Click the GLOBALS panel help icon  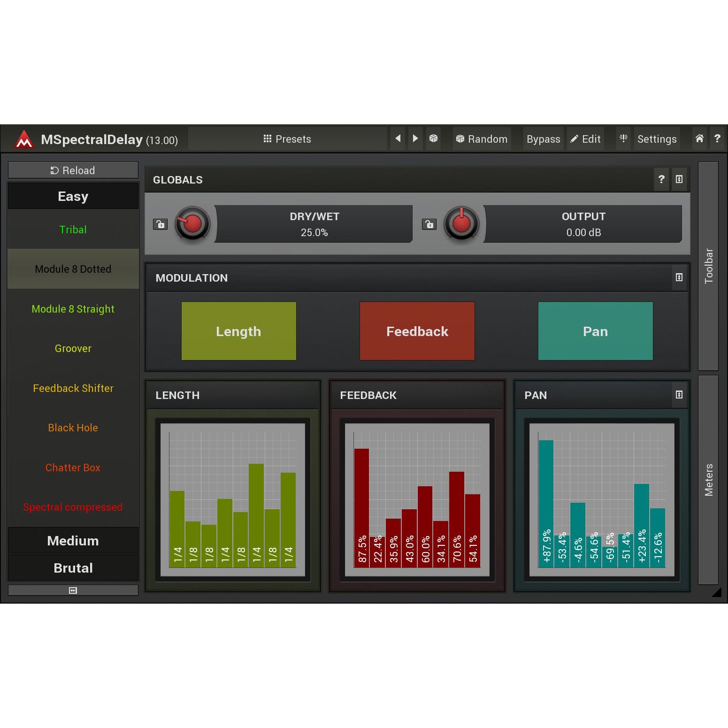(x=661, y=179)
